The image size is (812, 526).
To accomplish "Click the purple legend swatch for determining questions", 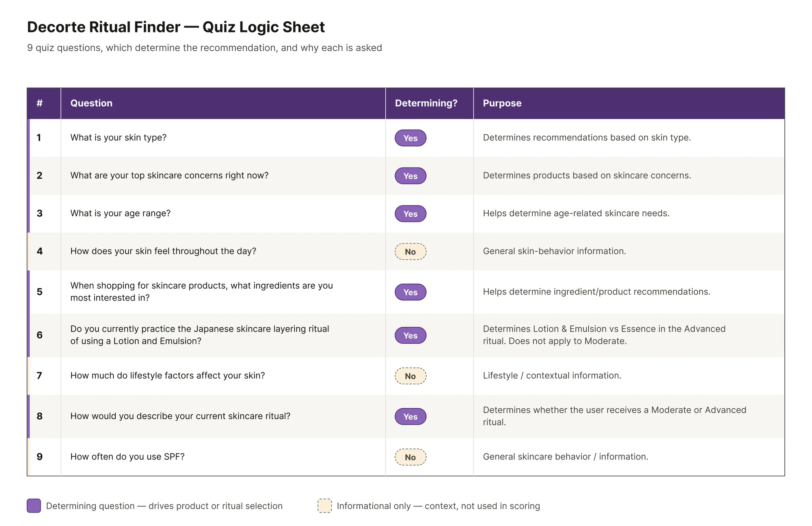I will pos(34,506).
